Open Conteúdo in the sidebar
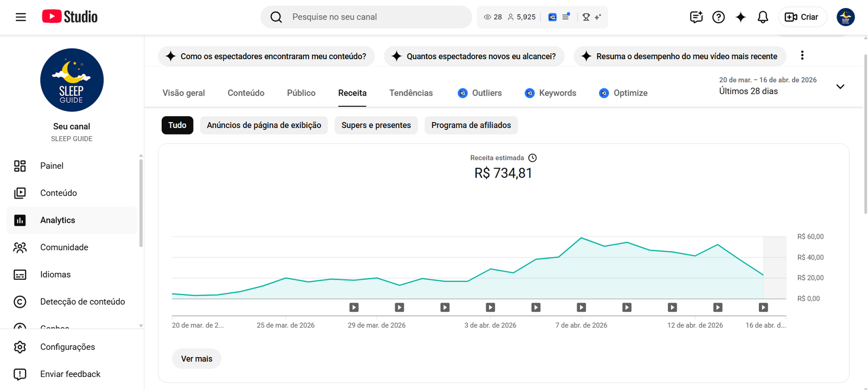Image resolution: width=868 pixels, height=390 pixels. [x=72, y=193]
